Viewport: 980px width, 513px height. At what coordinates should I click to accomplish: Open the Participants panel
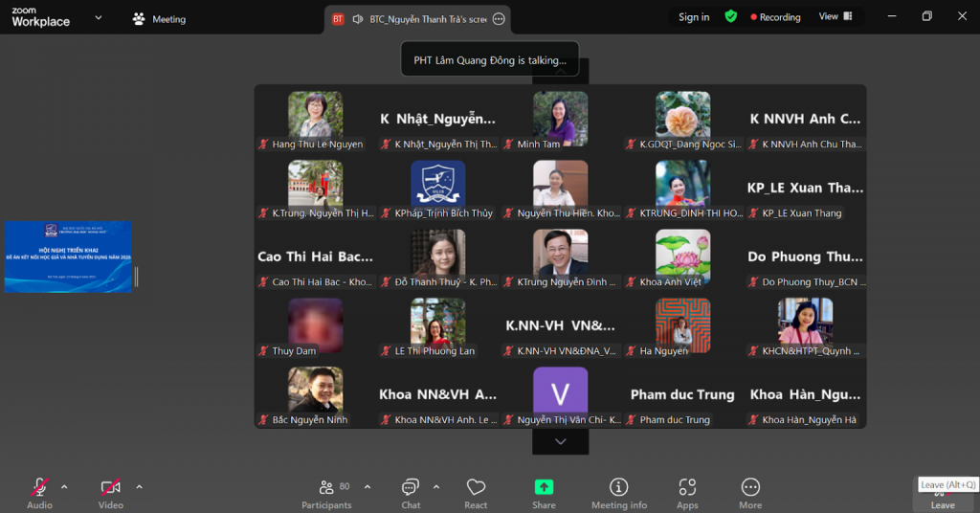(326, 492)
